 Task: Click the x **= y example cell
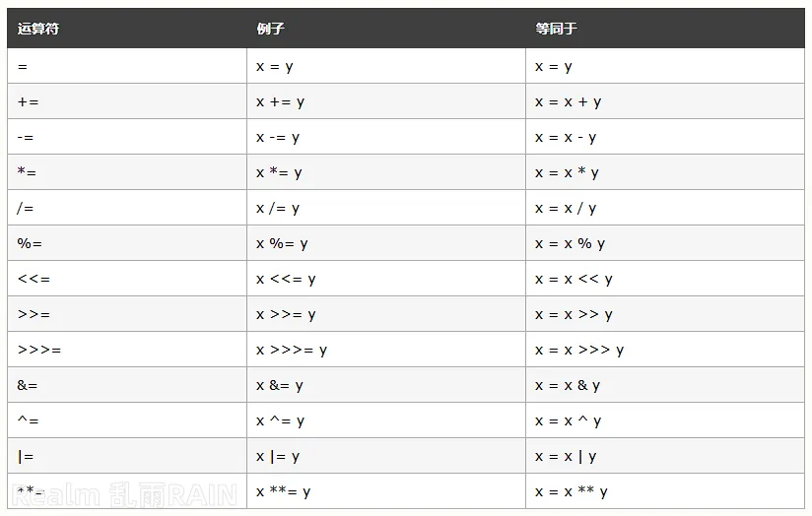tap(283, 491)
